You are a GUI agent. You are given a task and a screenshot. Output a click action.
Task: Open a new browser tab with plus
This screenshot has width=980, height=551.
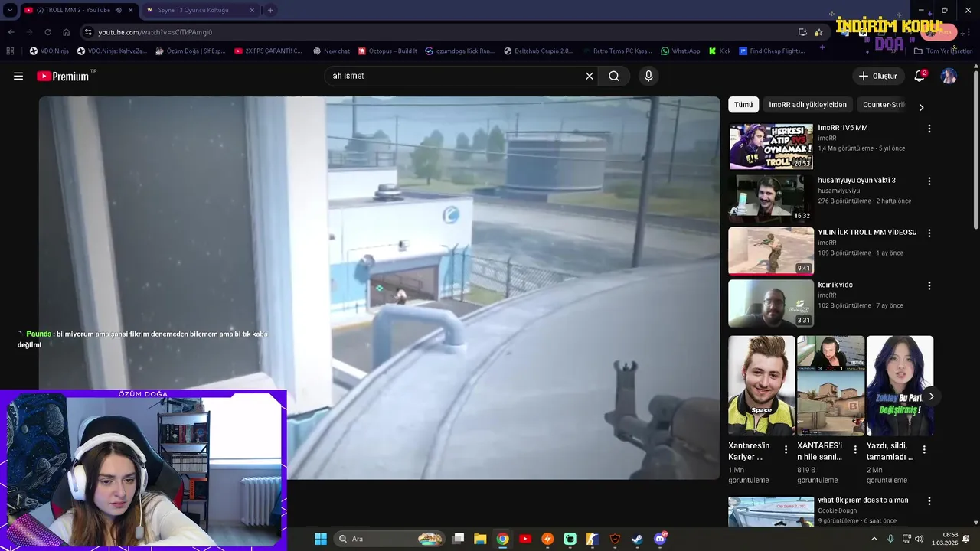[x=270, y=10]
